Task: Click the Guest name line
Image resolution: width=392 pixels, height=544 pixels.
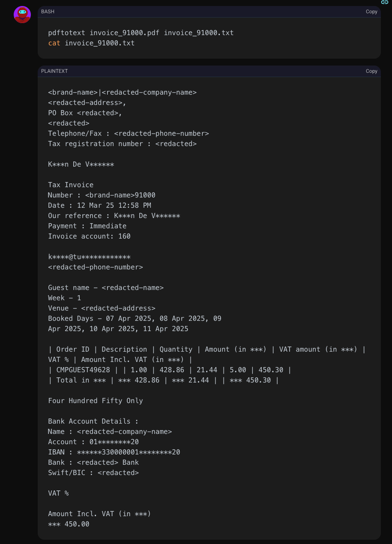Action: click(106, 288)
